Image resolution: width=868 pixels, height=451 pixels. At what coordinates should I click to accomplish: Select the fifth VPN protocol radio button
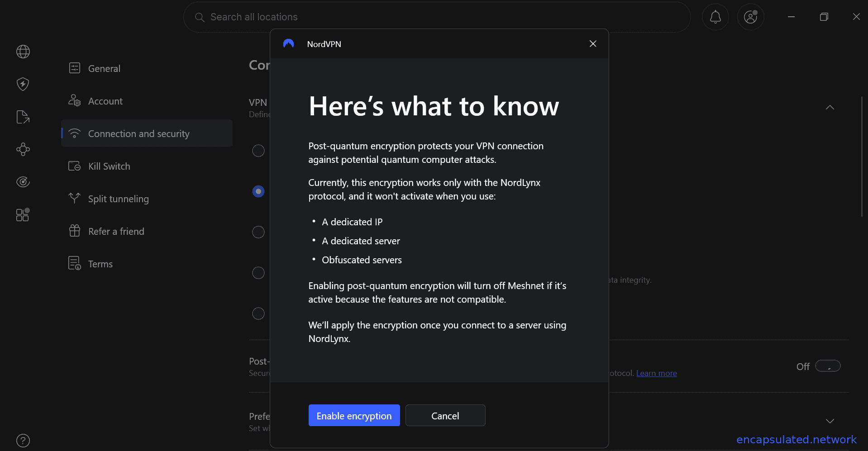[x=258, y=313]
